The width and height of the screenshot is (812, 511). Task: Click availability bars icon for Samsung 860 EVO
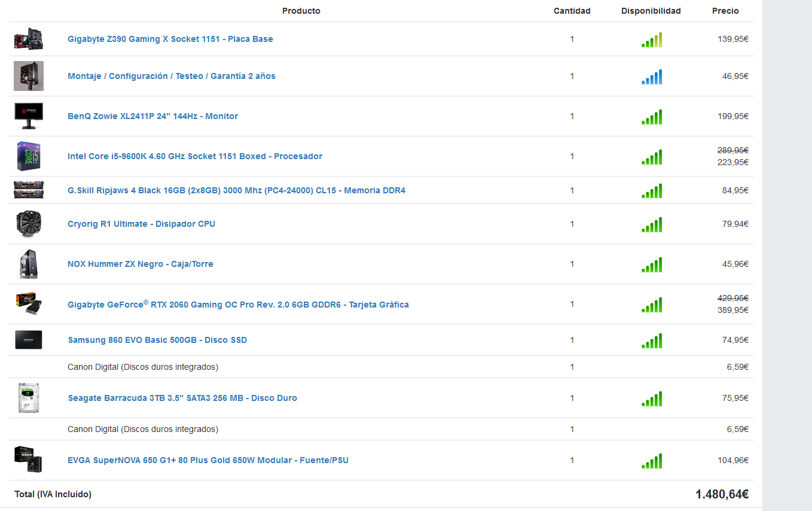652,341
